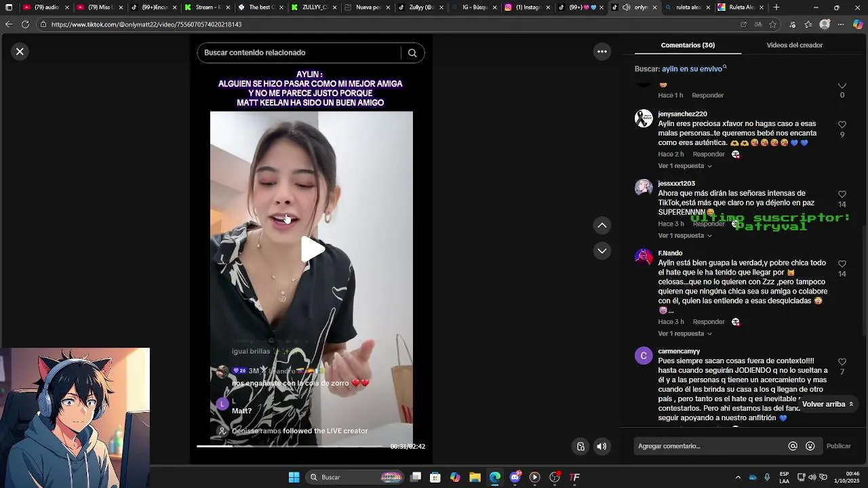Expand 'Ver 1 respuesta' under jessxxx1203
This screenshot has width=868, height=488.
(684, 236)
